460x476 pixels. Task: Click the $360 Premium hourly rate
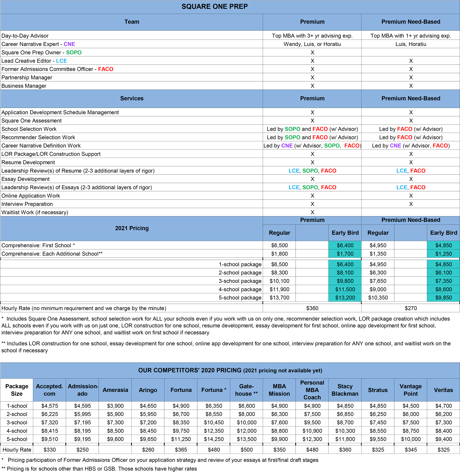tap(312, 308)
